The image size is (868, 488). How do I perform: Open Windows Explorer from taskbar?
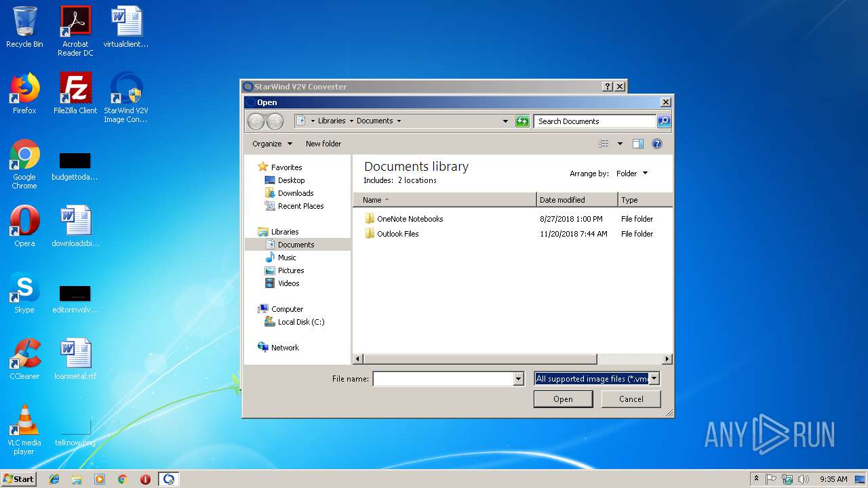click(x=77, y=479)
